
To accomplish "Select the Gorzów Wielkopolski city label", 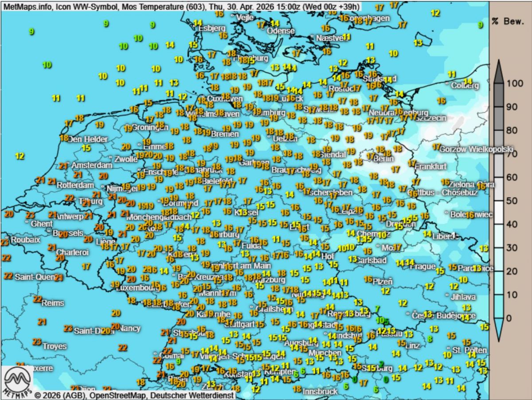I will (476, 149).
